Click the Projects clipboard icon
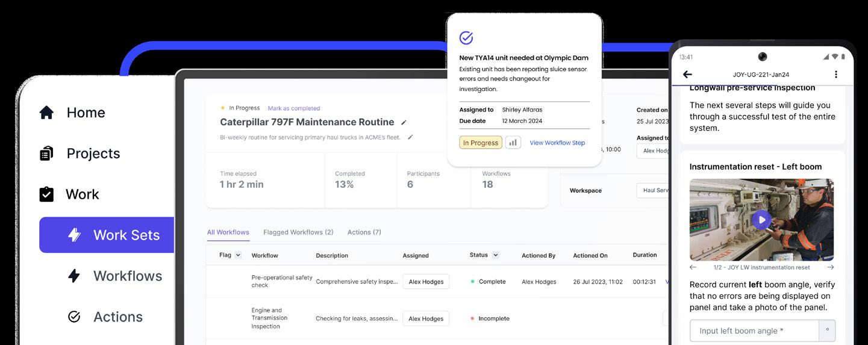The width and height of the screenshot is (868, 345). 46,154
